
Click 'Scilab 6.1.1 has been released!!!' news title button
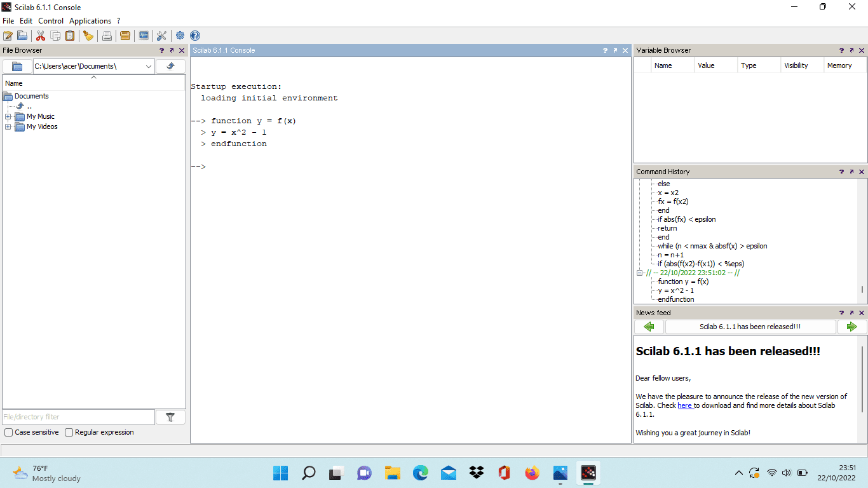(750, 327)
